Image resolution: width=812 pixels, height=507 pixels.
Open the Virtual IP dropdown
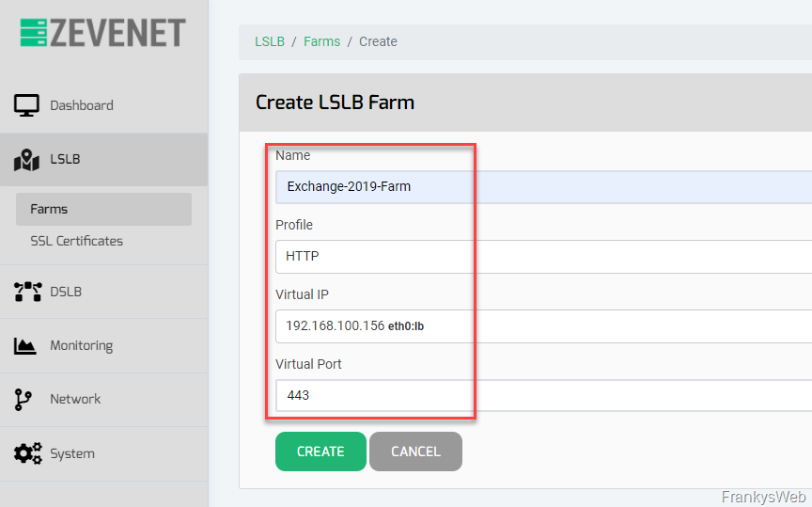(543, 325)
